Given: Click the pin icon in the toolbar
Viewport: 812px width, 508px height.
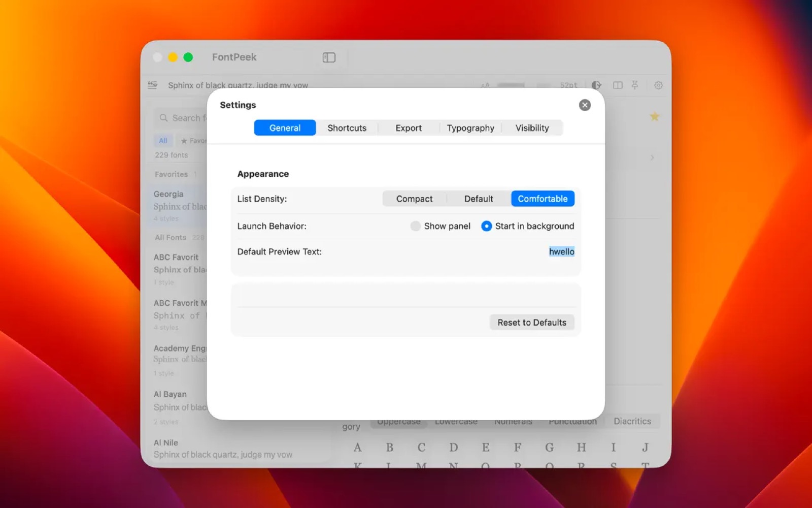Looking at the screenshot, I should pos(635,85).
